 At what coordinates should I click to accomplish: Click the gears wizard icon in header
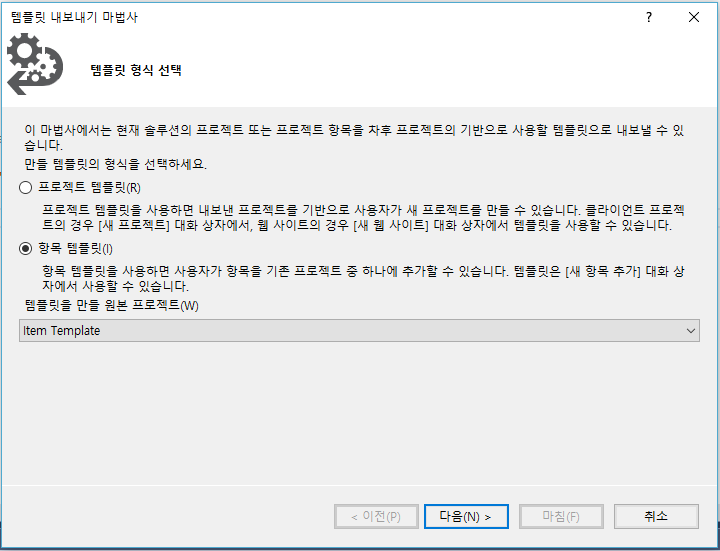click(x=35, y=64)
